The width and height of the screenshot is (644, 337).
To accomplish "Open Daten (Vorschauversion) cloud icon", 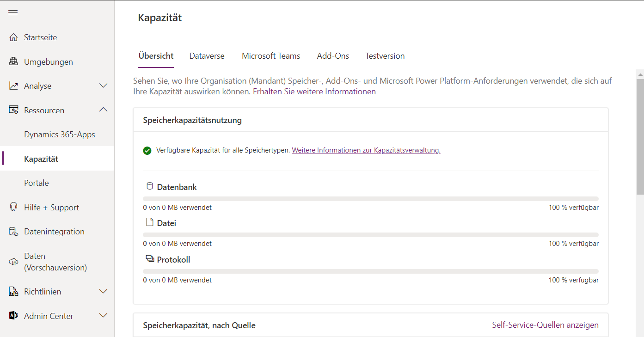I will 14,261.
